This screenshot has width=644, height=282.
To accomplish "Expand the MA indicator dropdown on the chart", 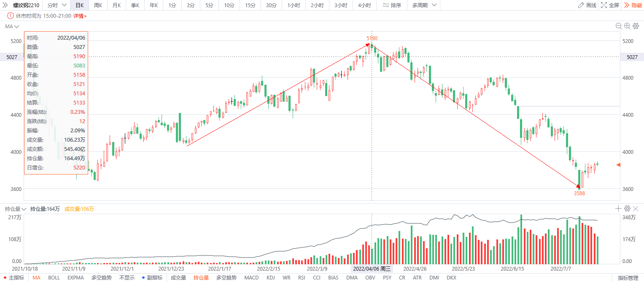I will coord(12,27).
